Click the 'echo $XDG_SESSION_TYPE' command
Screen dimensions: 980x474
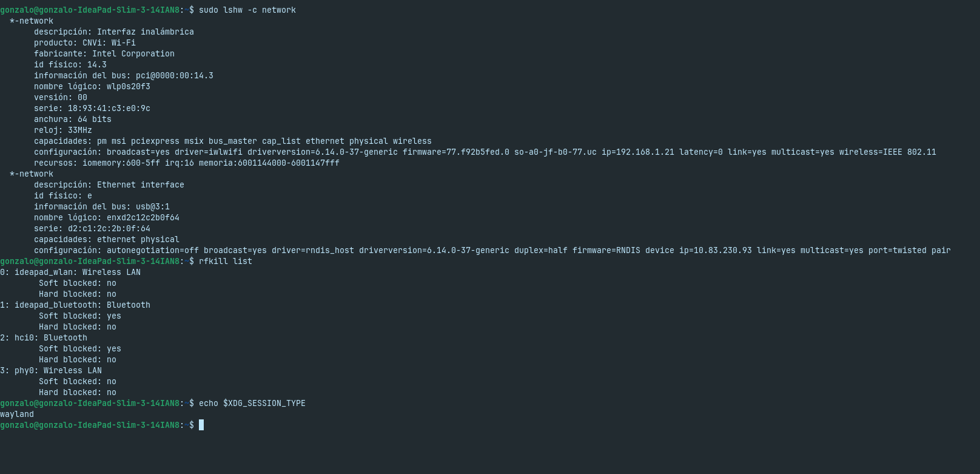click(x=252, y=403)
